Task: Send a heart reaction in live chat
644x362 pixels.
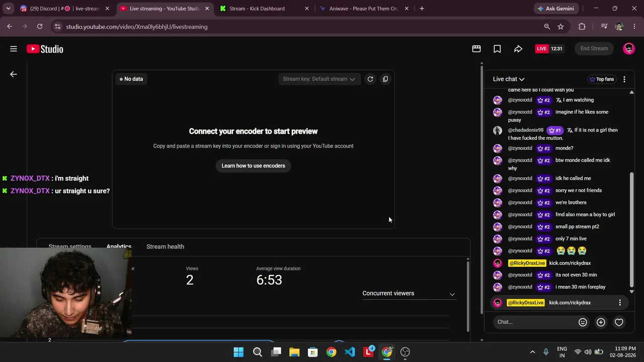Action: click(619, 322)
